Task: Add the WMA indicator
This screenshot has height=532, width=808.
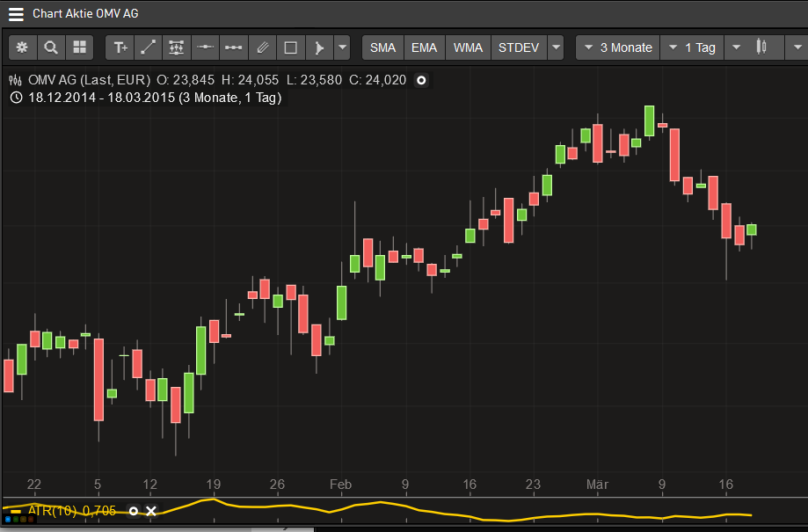Action: (468, 47)
